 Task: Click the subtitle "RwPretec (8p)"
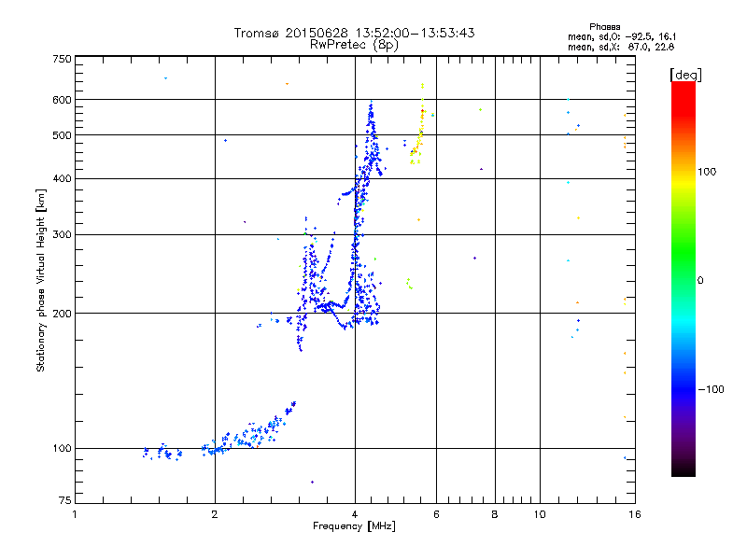coord(354,45)
